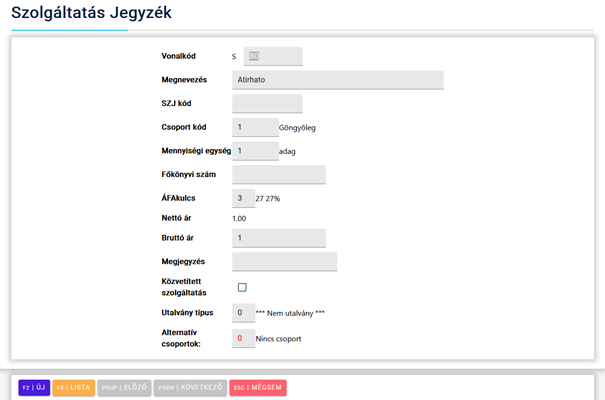Click the Mennyiségi egység input field
The image size is (605, 400).
point(254,151)
